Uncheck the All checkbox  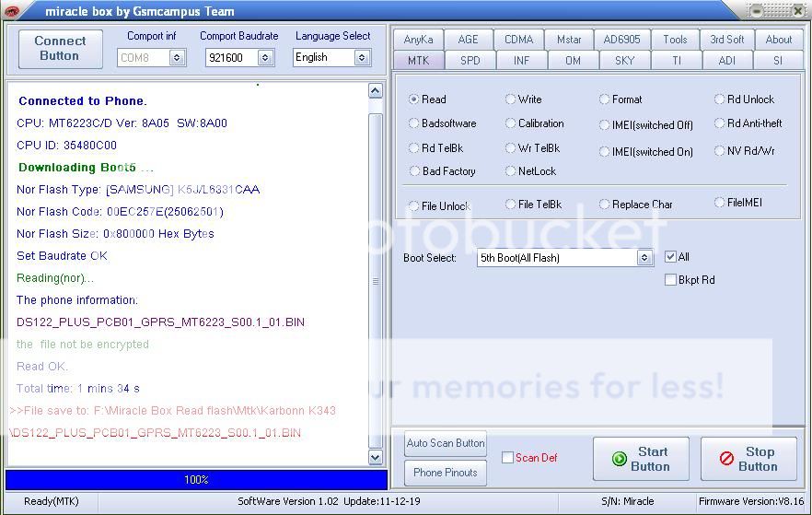[x=670, y=256]
